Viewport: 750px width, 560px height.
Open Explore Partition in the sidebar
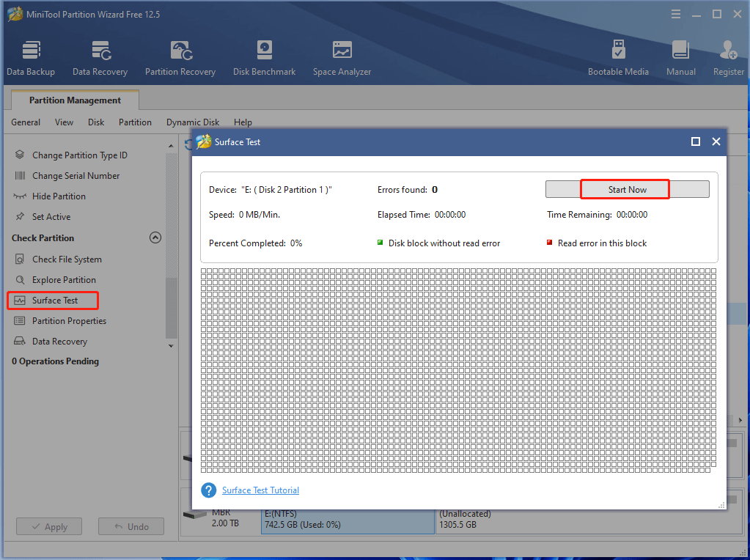64,280
